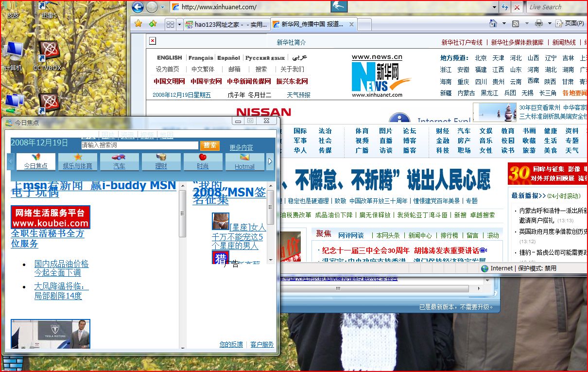
Task: Open the 网评网谈 tab under 聚焦
Action: (351, 235)
